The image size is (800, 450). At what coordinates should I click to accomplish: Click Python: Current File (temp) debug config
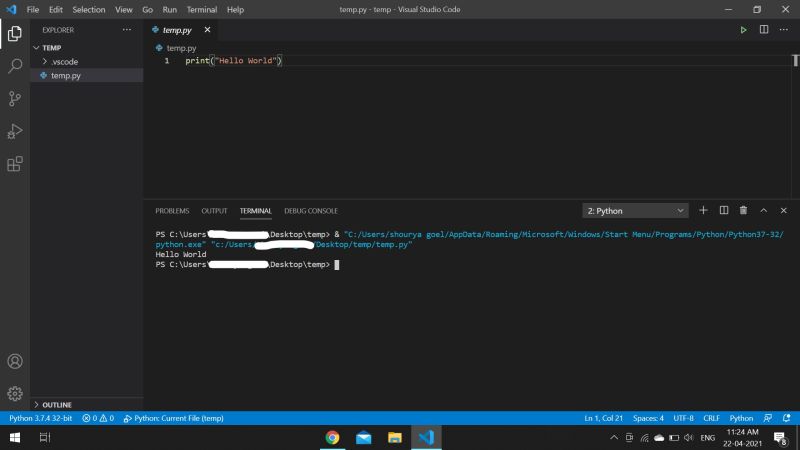[173, 418]
